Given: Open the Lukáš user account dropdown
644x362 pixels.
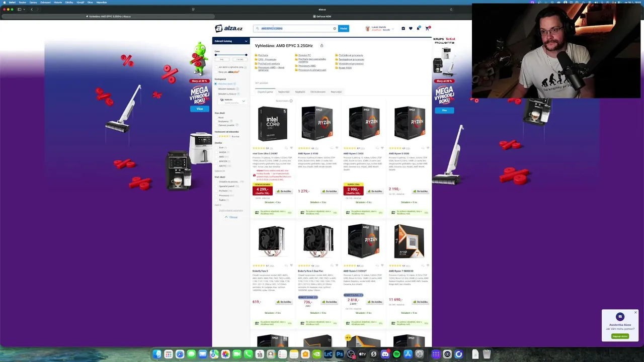Looking at the screenshot, I should tap(381, 29).
